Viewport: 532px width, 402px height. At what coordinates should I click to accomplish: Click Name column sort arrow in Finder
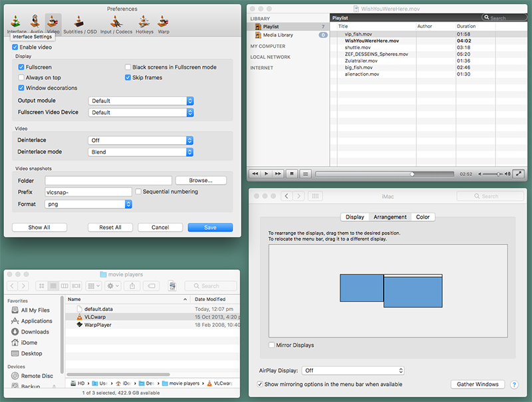point(185,299)
